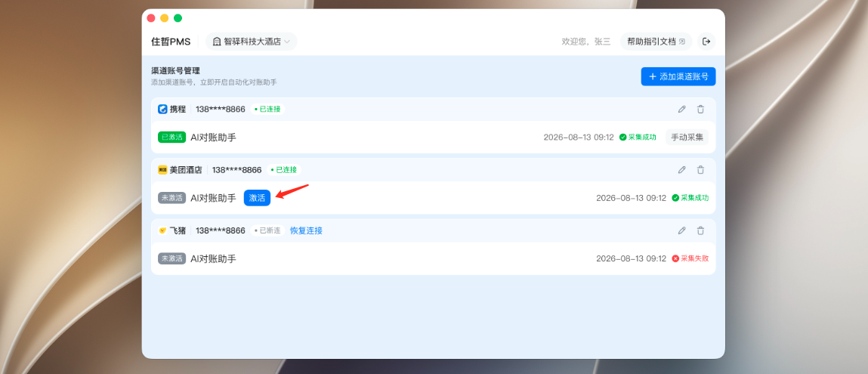Click the 已激活 badge on 携程
868x374 pixels.
[171, 138]
